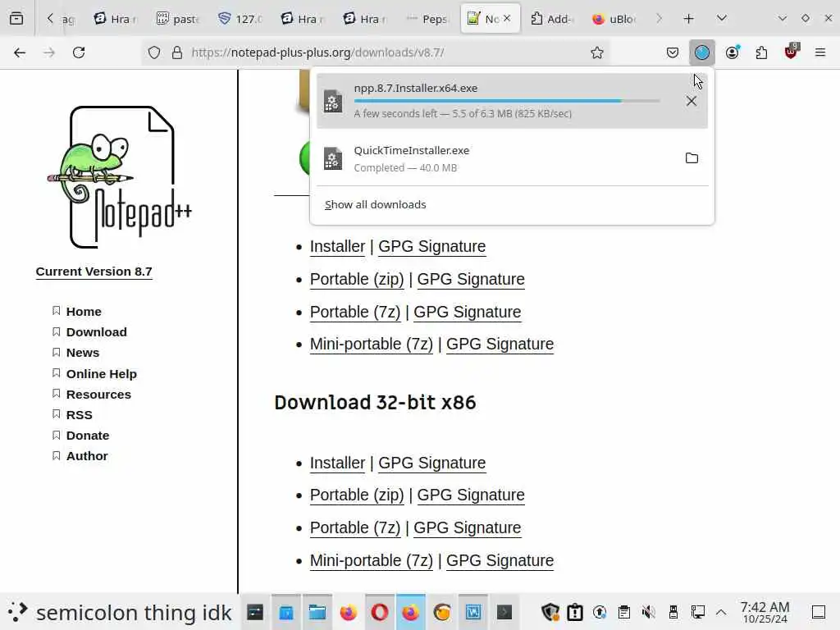Switch to the 127.0 tab

(240, 19)
